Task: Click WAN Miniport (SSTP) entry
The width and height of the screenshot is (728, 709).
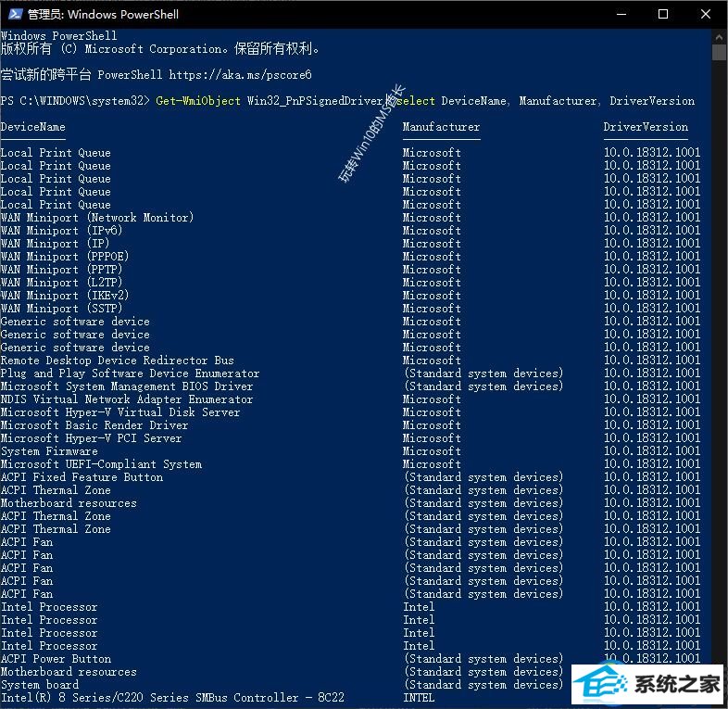Action: [x=61, y=309]
